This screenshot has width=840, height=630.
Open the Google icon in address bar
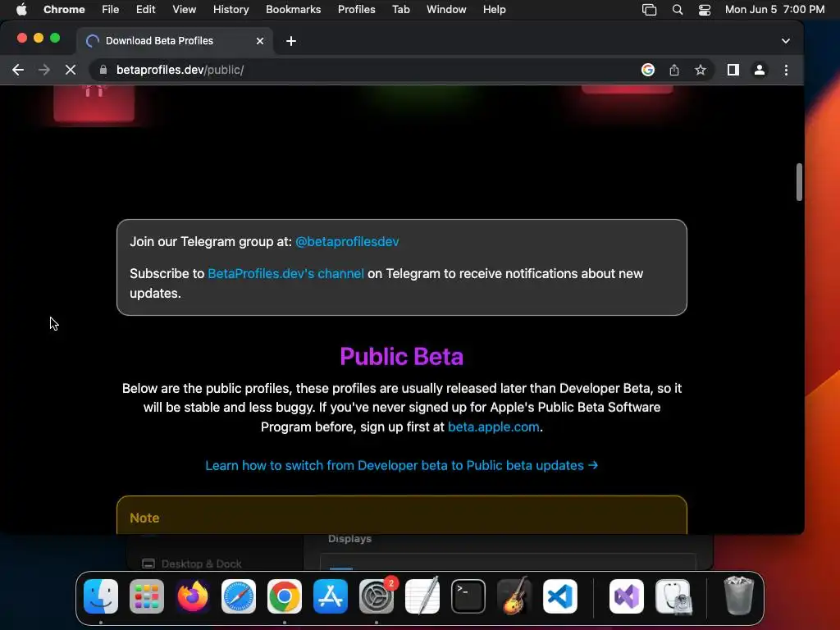click(x=648, y=70)
